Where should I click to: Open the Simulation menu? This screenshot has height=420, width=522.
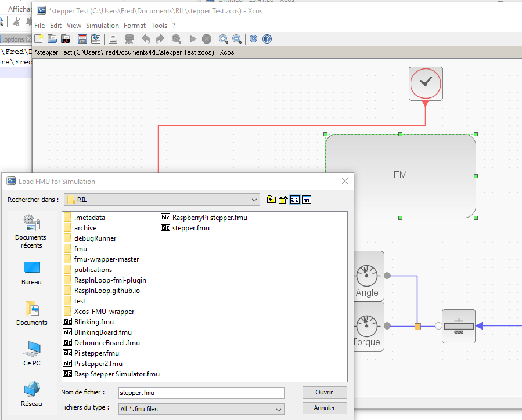coord(102,26)
